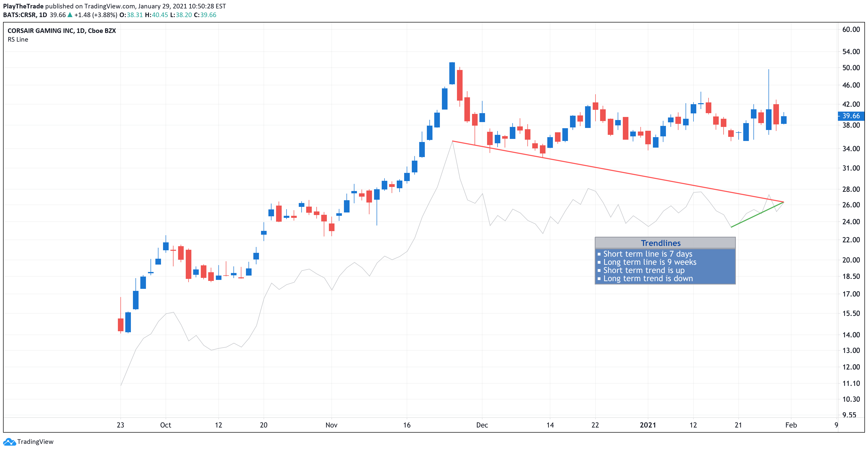Click the open value O:38.31
Image resolution: width=868 pixels, height=451 pixels.
click(x=131, y=15)
